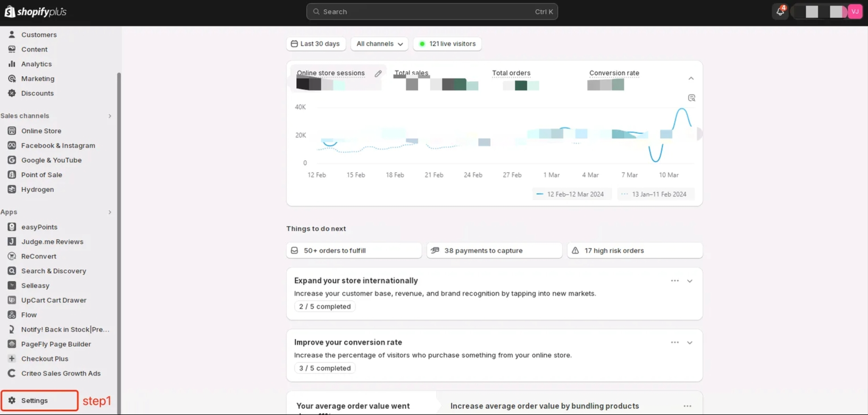Viewport: 868px width, 415px height.
Task: Open the notifications bell icon
Action: [780, 12]
